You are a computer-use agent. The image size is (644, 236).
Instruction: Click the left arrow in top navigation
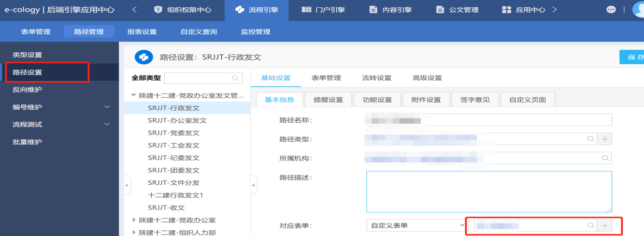pyautogui.click(x=135, y=10)
